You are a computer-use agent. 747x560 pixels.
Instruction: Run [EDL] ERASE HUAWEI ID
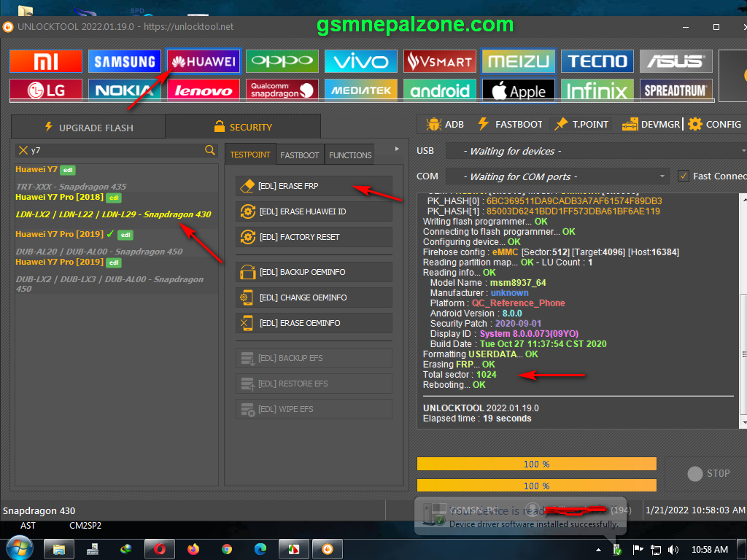(314, 211)
